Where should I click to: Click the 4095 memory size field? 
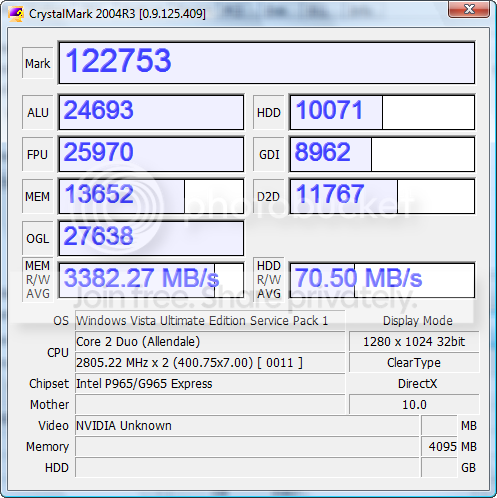pos(439,447)
